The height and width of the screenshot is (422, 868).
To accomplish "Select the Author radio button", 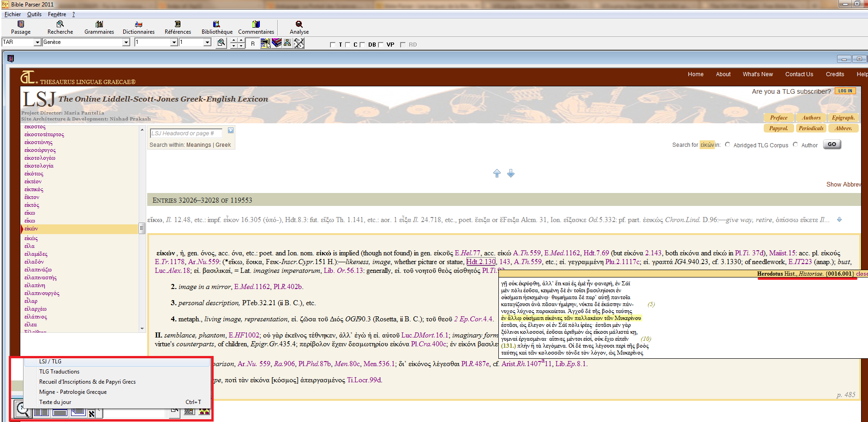I will [795, 145].
